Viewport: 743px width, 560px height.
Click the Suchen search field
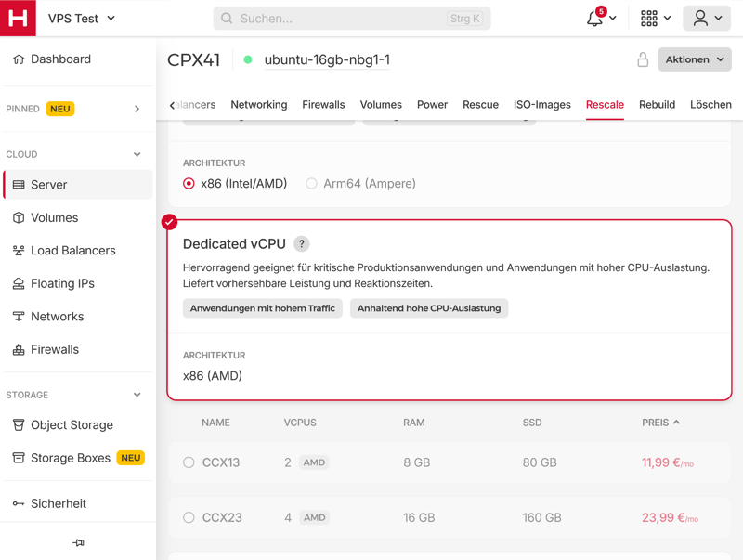tap(352, 19)
